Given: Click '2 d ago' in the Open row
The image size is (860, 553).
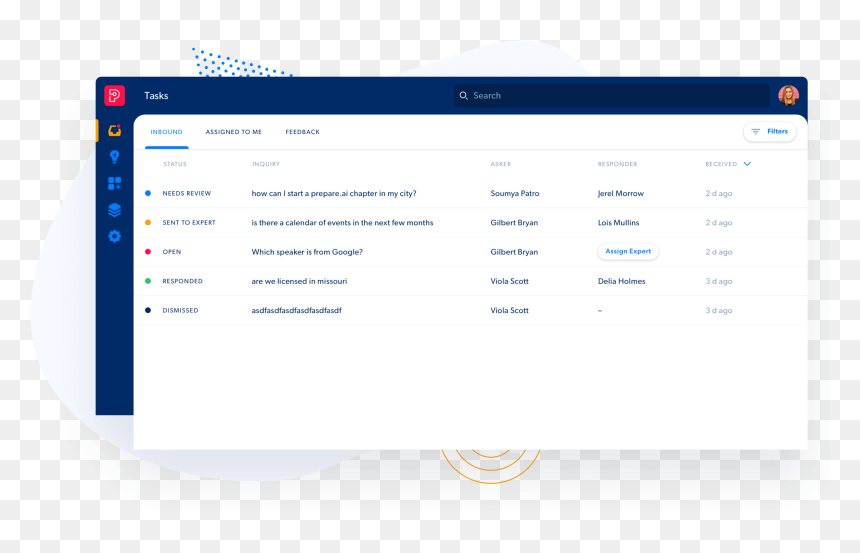Looking at the screenshot, I should 718,252.
